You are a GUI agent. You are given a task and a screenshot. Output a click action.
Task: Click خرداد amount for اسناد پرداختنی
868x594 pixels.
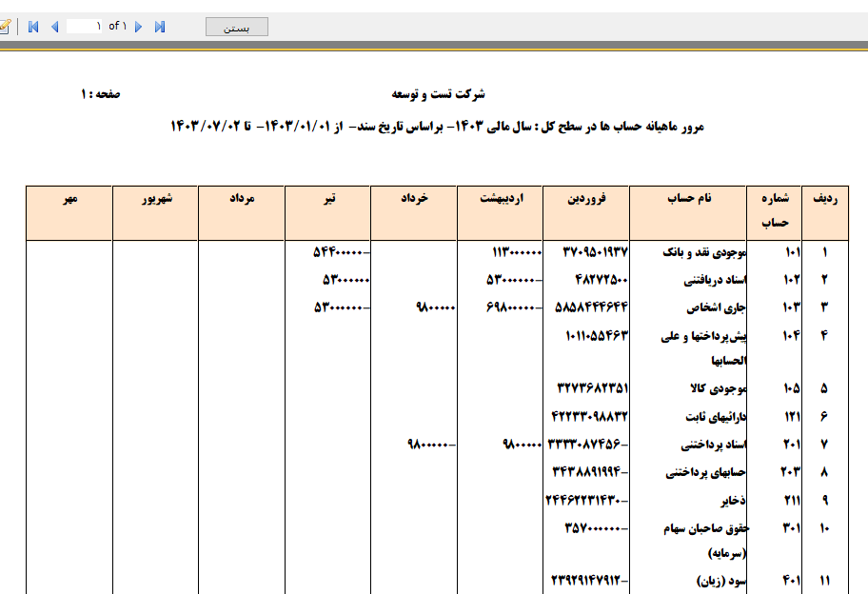coord(431,445)
